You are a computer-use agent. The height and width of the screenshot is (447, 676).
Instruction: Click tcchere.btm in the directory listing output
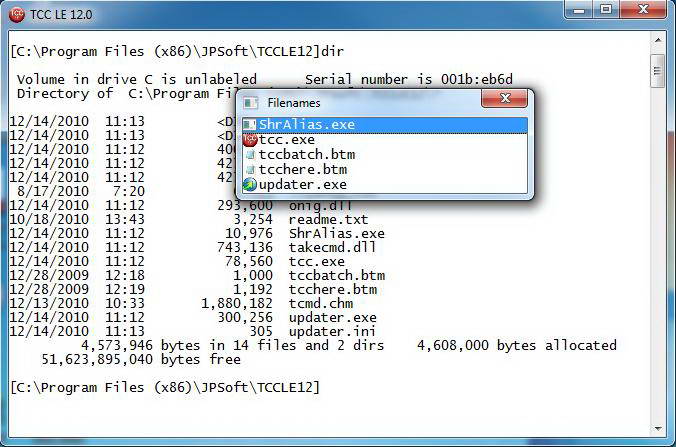coord(332,289)
